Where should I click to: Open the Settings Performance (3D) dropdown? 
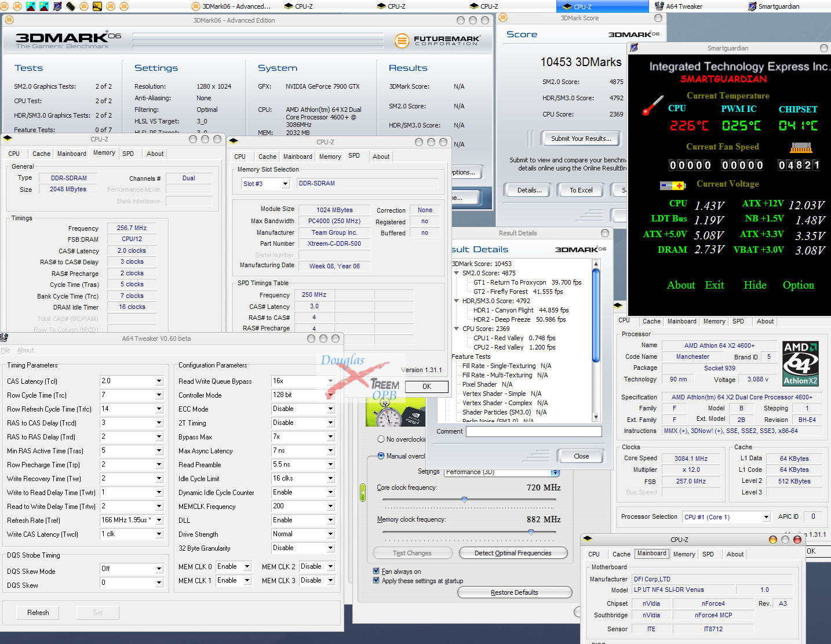point(555,472)
